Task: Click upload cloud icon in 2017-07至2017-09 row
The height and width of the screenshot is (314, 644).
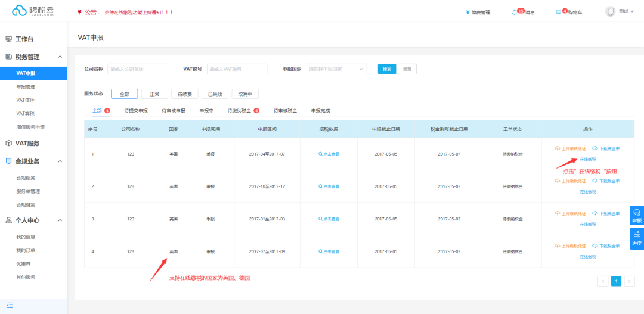Action: pos(558,245)
